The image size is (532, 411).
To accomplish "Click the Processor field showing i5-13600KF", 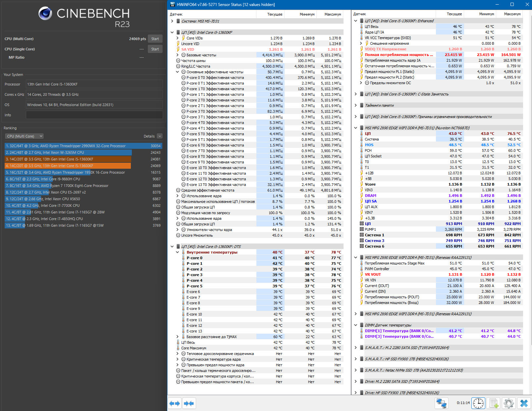I will pos(94,84).
